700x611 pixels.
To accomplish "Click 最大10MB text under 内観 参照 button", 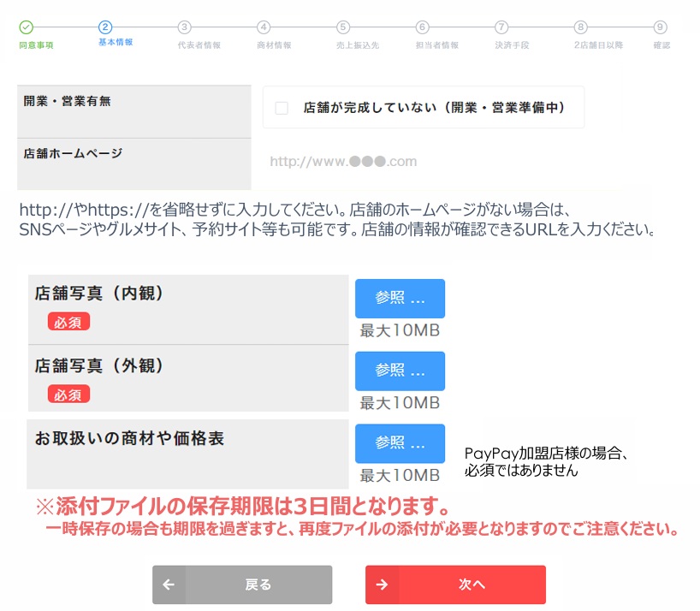I will (400, 330).
